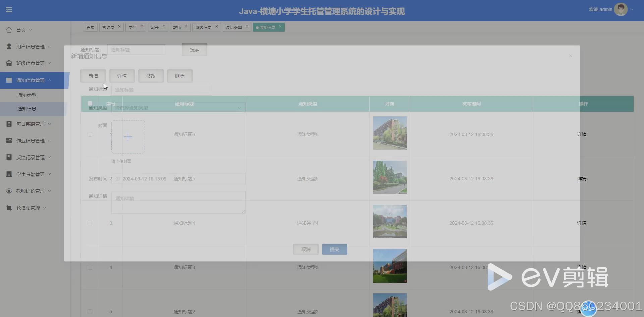
Task: Expand the 用户信息管理 chevron
Action: 49,46
